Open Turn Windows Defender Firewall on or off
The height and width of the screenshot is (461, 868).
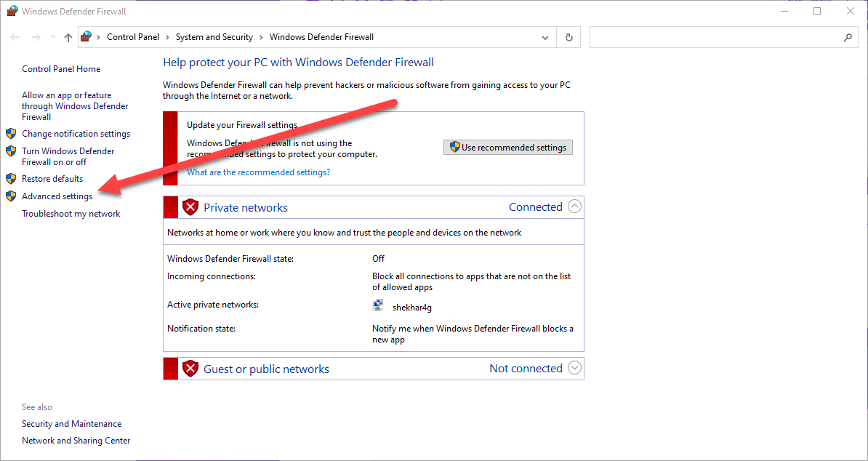68,156
